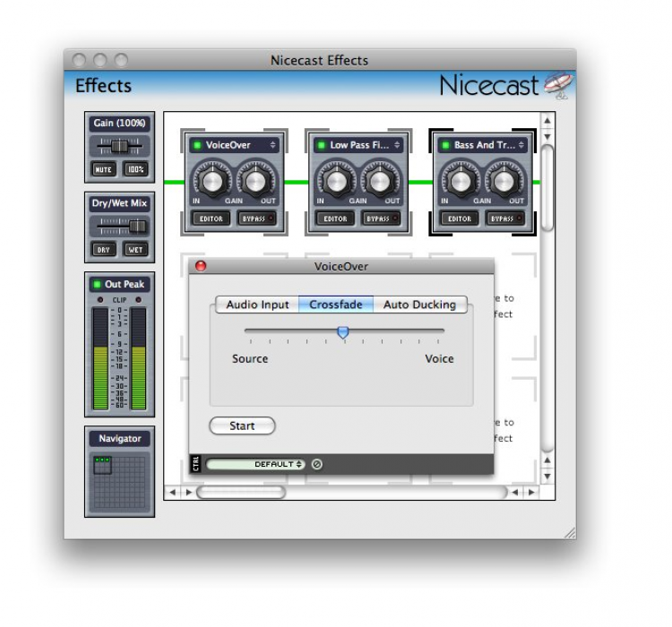
Task: Click the circular slash icon beside DEFAULT
Action: 316,464
